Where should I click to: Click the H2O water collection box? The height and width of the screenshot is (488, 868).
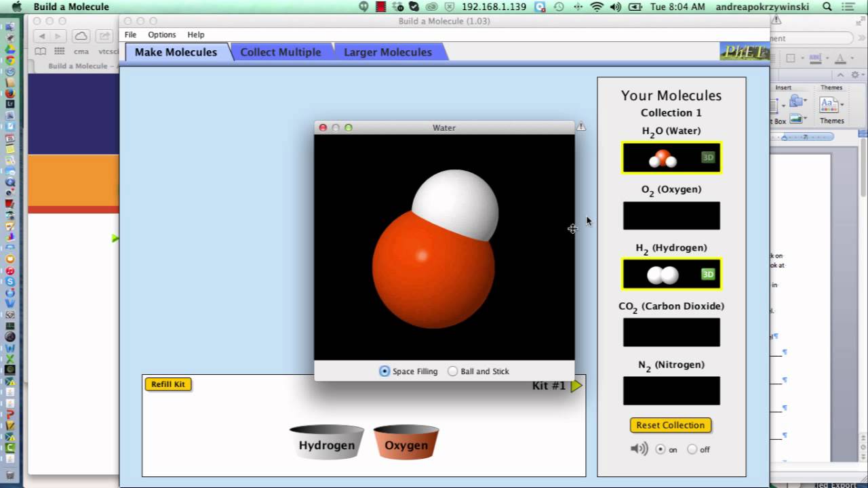coord(671,157)
